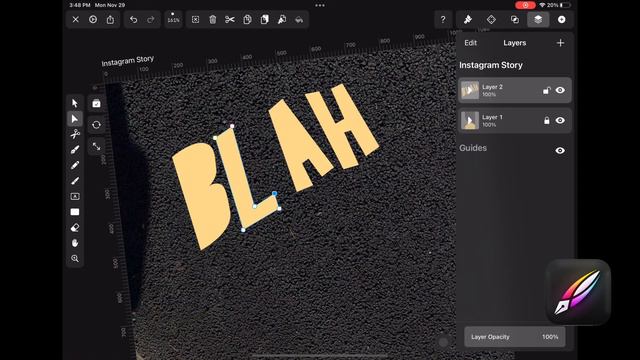Viewport: 640px width, 360px height.
Task: Tap the multi-select mode icon beside the Selection tool
Action: 96,104
